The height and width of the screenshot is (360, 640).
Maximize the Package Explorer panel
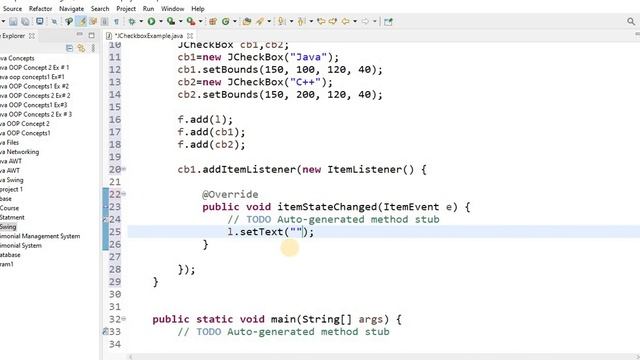tap(91, 36)
